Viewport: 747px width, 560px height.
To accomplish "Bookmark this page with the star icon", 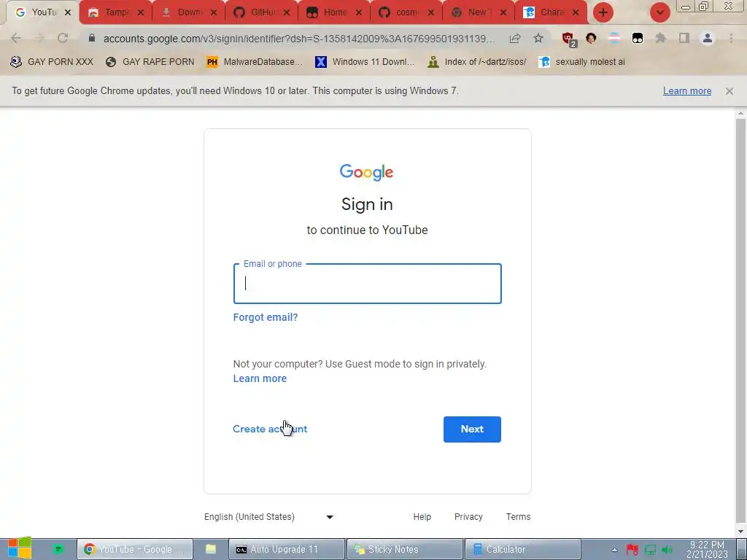I will (x=538, y=38).
